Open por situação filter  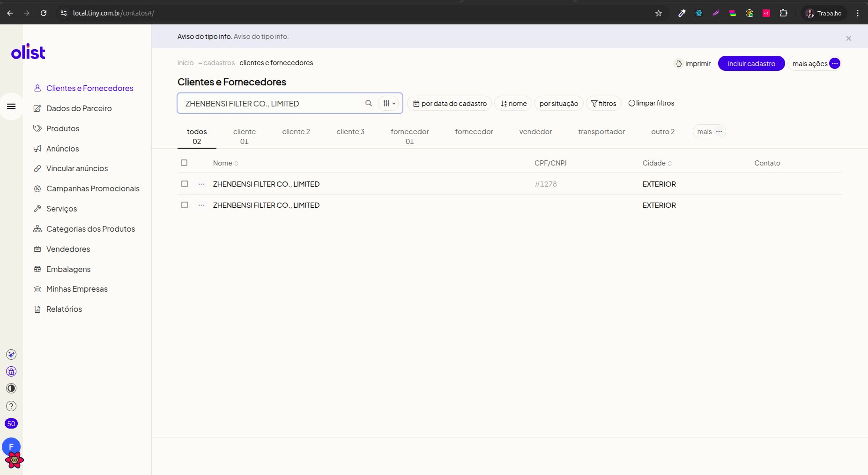pyautogui.click(x=559, y=103)
